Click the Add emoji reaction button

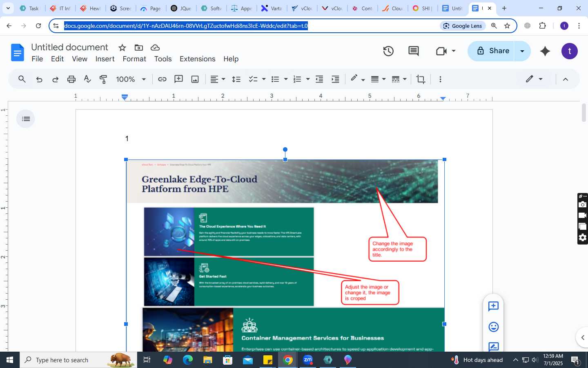click(493, 327)
